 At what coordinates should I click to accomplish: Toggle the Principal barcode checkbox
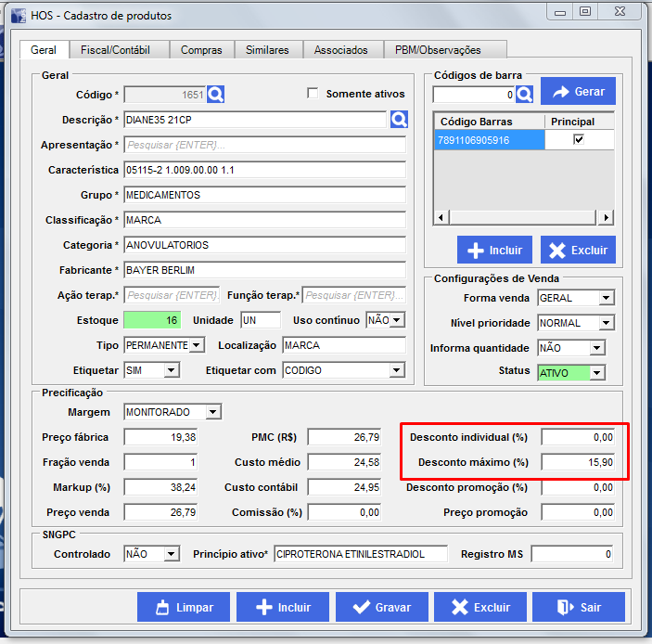[x=579, y=139]
